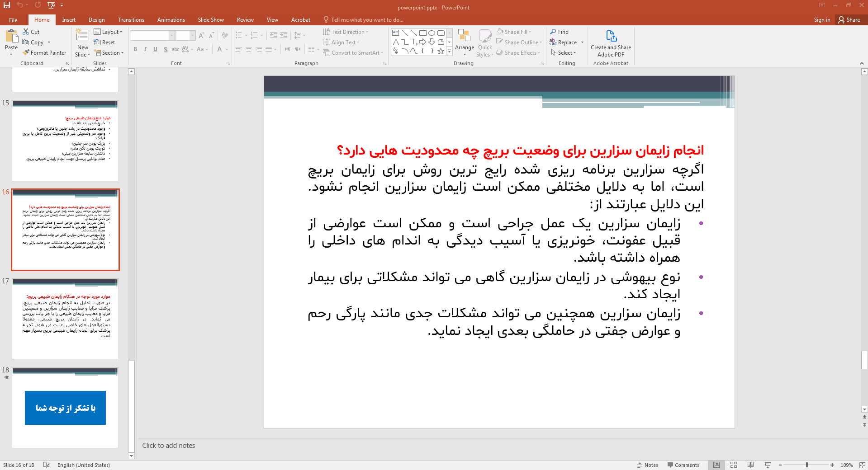
Task: Open Shape Outline dropdown
Action: (519, 42)
